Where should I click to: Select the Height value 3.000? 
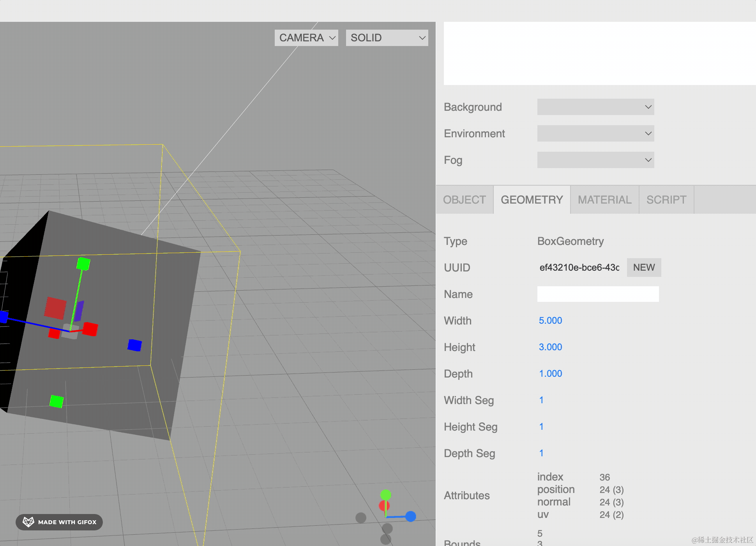[x=550, y=347]
